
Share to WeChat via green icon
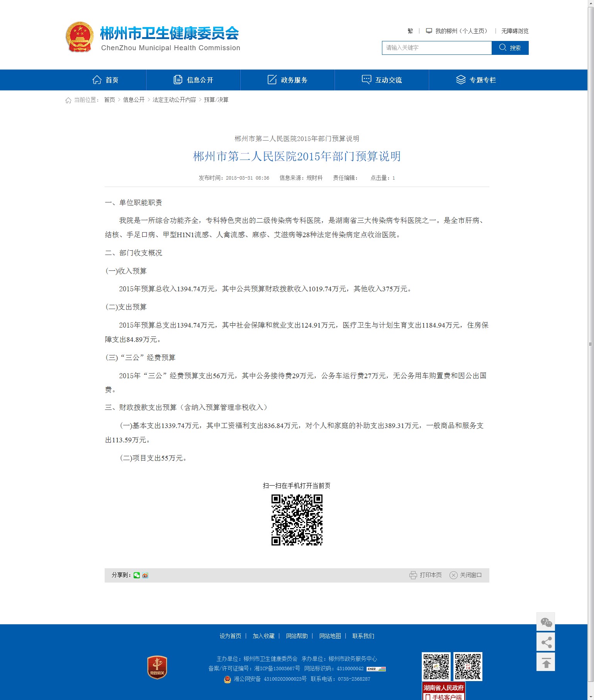(137, 575)
